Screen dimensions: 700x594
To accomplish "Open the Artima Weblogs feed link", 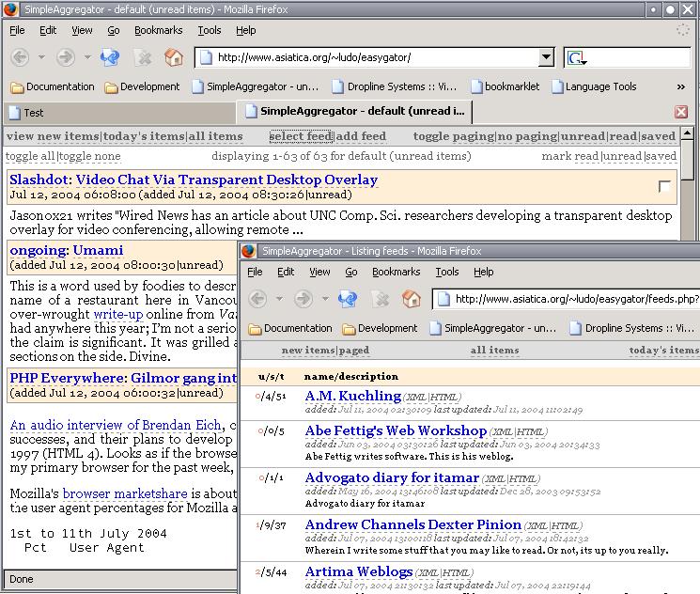I will (359, 571).
